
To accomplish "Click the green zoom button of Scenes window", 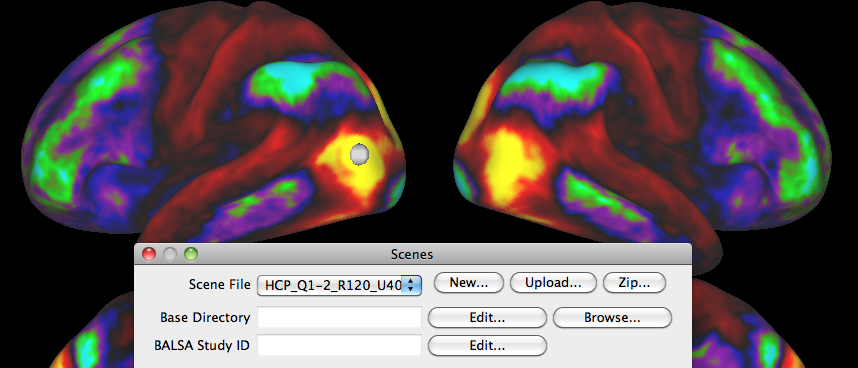I will pos(191,254).
